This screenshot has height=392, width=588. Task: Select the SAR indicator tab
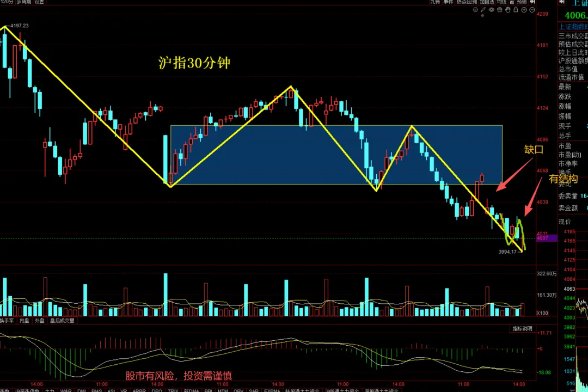(x=254, y=390)
